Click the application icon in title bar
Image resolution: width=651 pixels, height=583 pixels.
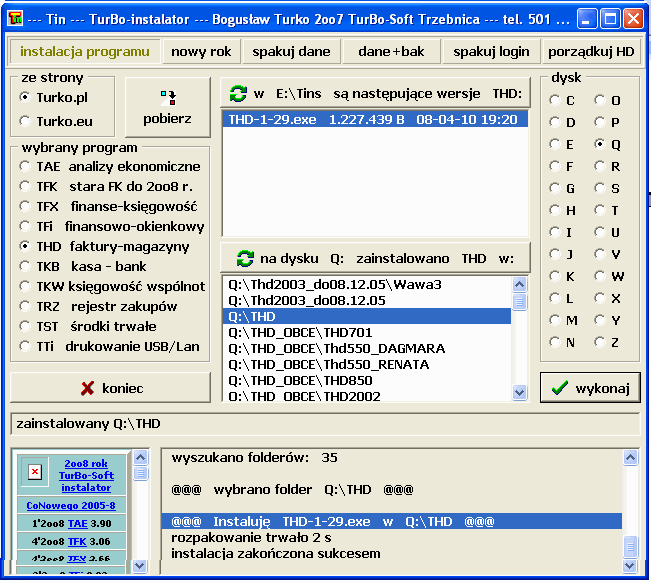pos(15,19)
